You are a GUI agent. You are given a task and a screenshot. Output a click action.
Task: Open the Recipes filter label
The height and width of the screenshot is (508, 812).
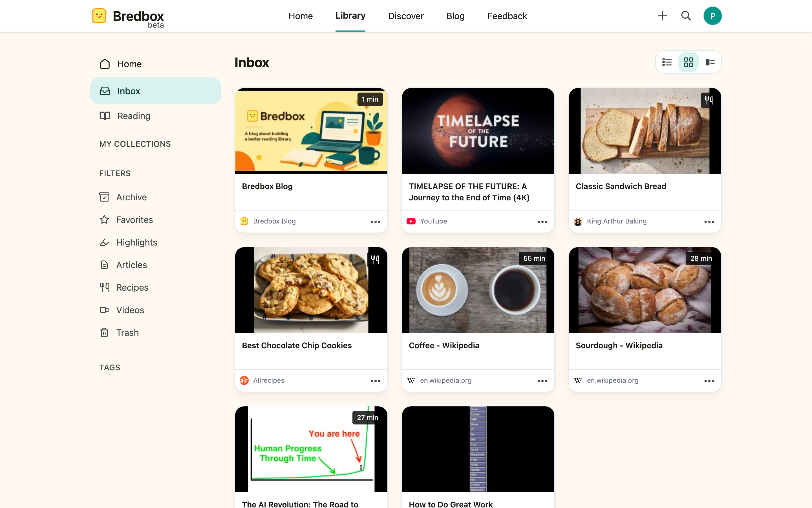pos(132,287)
